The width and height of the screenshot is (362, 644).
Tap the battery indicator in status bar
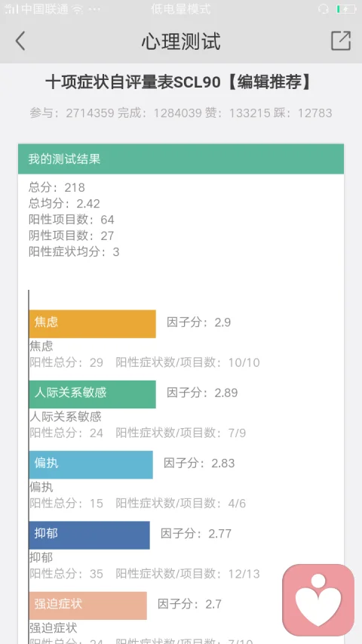[x=345, y=9]
